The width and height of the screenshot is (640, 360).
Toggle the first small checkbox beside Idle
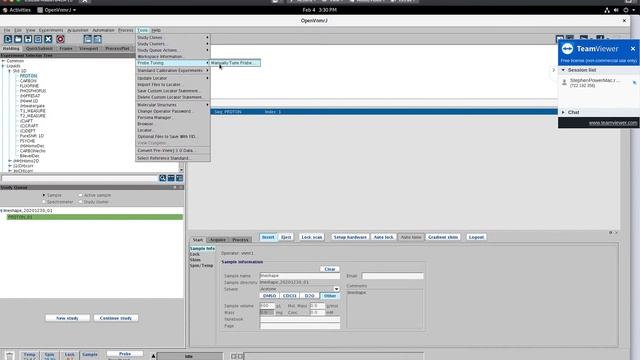[x=233, y=356]
